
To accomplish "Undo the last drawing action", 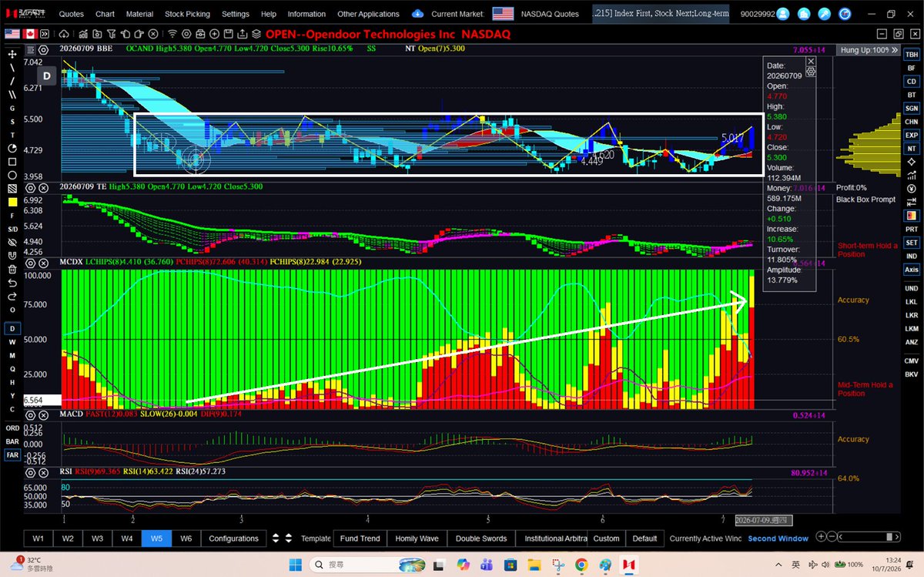I will pos(12,282).
